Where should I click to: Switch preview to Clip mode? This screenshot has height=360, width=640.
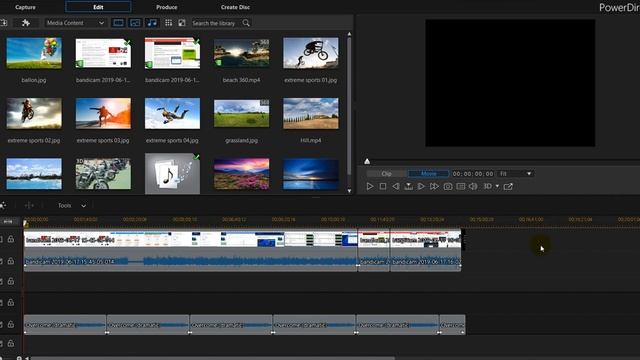pos(386,173)
